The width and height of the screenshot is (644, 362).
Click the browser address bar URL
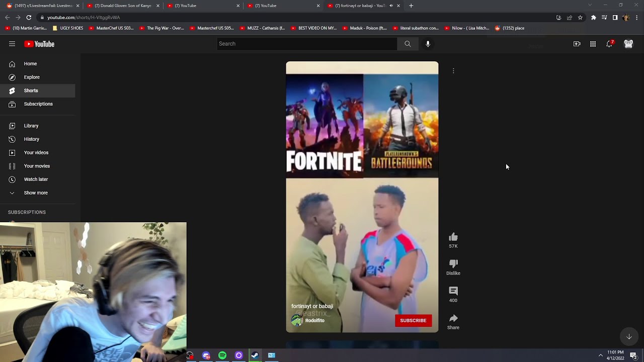[84, 17]
